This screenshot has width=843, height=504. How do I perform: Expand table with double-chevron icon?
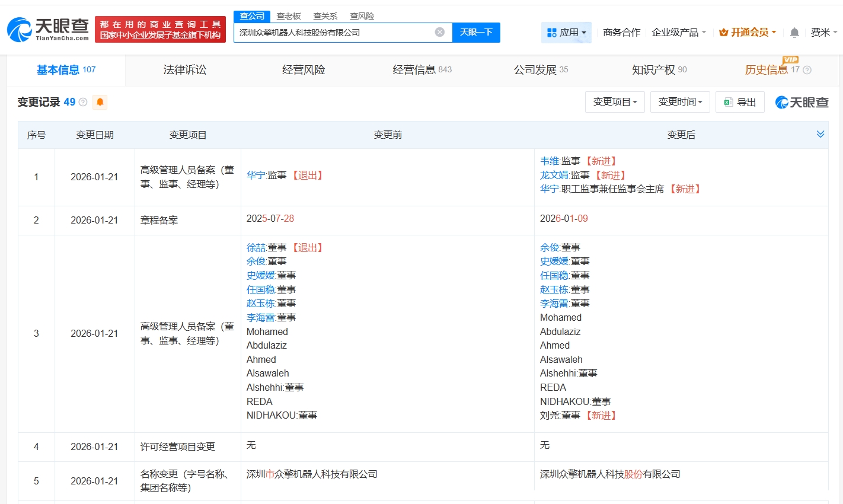coord(820,135)
